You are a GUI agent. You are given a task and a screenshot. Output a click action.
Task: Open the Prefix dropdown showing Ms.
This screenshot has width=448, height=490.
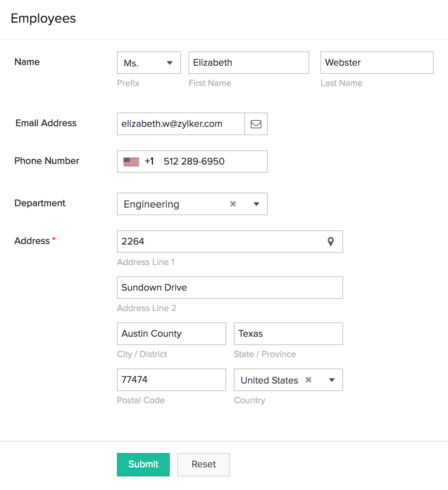pos(149,63)
